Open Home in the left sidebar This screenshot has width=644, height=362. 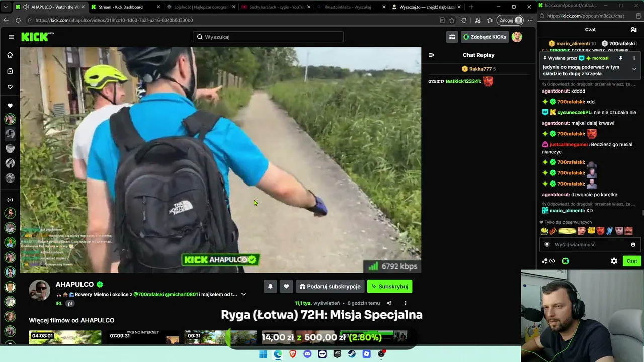(10, 55)
